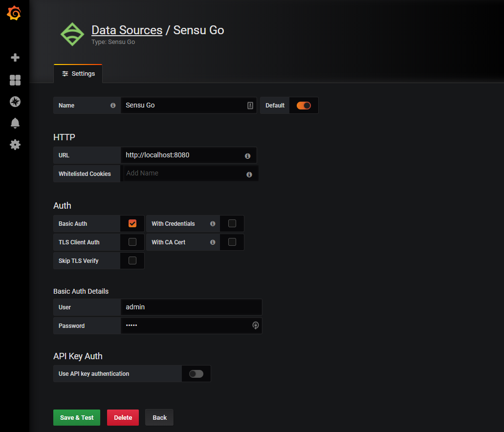Click the 'Type: Sensu Go' subtitle text
Viewport: 504px width, 432px height.
[113, 42]
